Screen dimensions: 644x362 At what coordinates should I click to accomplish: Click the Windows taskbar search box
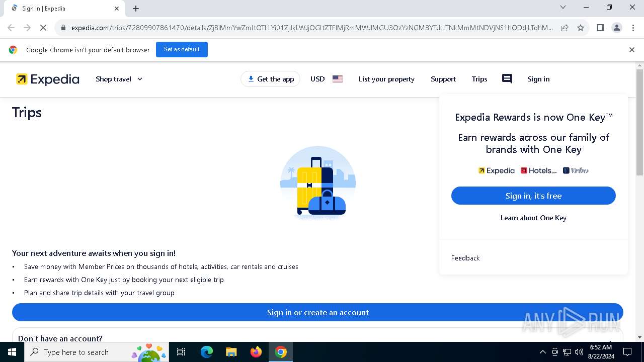point(98,352)
